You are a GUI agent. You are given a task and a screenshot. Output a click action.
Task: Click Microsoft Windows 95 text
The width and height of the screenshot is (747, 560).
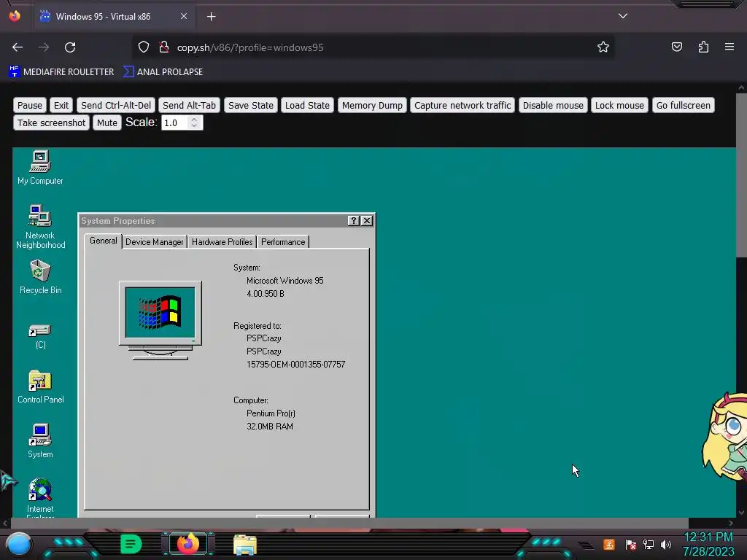285,281
